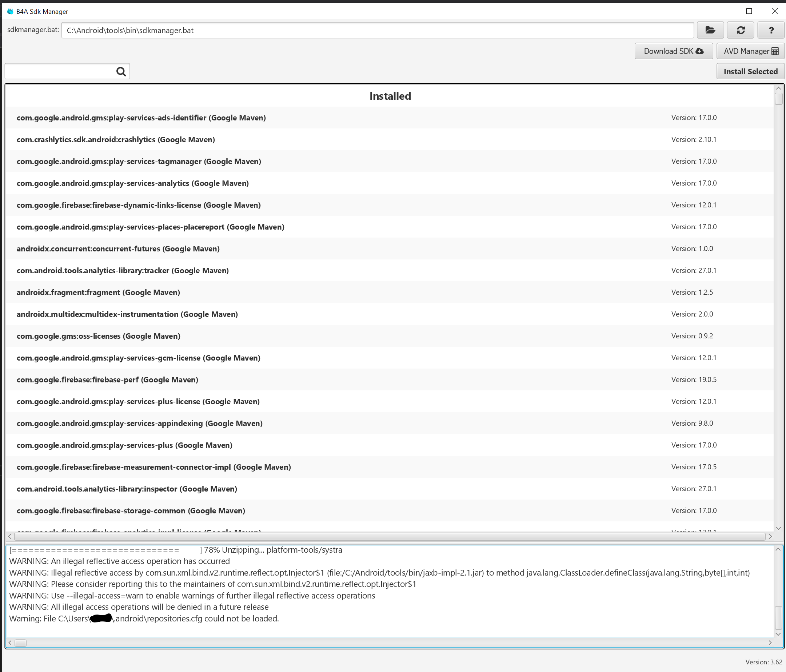
Task: Click Version: 17.0.5 of measurement-connector-impl
Action: coord(694,467)
